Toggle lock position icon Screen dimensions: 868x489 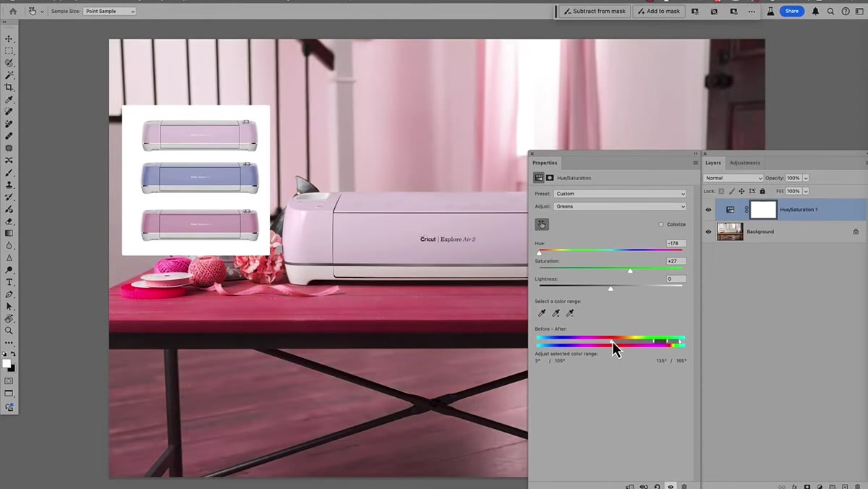coord(741,191)
